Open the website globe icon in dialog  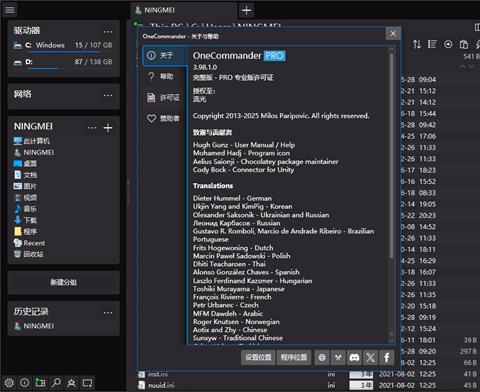[x=322, y=357]
